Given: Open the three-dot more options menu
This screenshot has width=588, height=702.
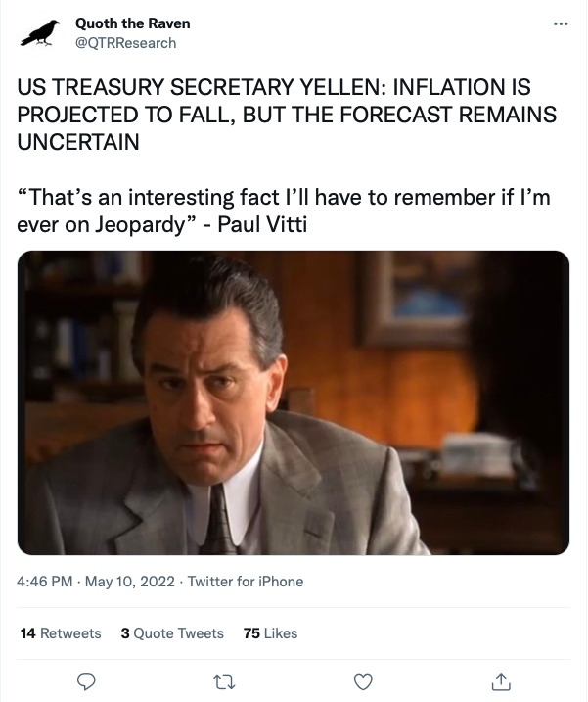Looking at the screenshot, I should [x=560, y=23].
